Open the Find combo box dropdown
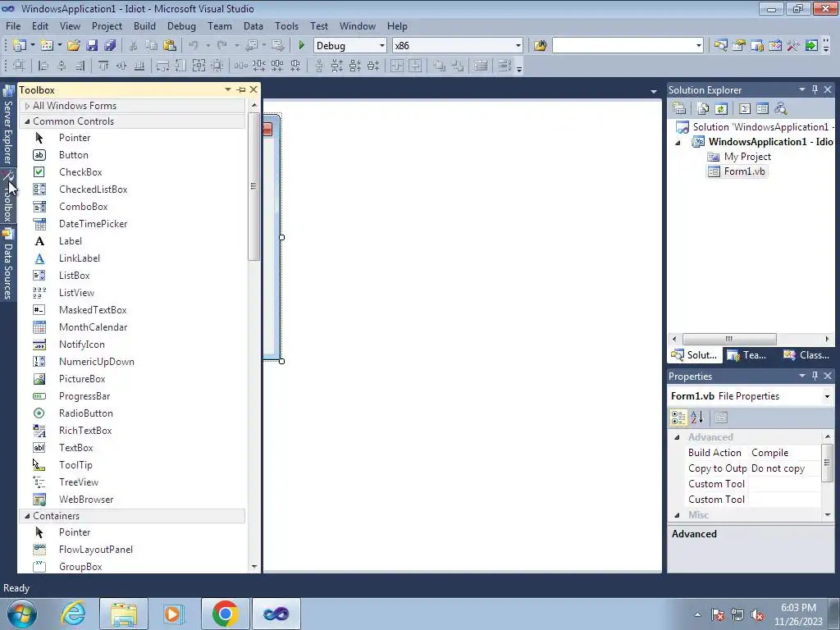Viewport: 840px width, 630px height. pos(699,46)
